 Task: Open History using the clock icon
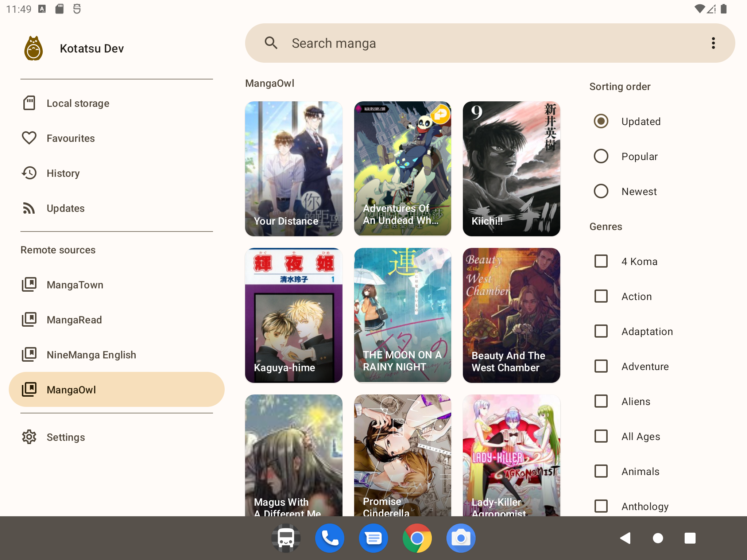[29, 173]
